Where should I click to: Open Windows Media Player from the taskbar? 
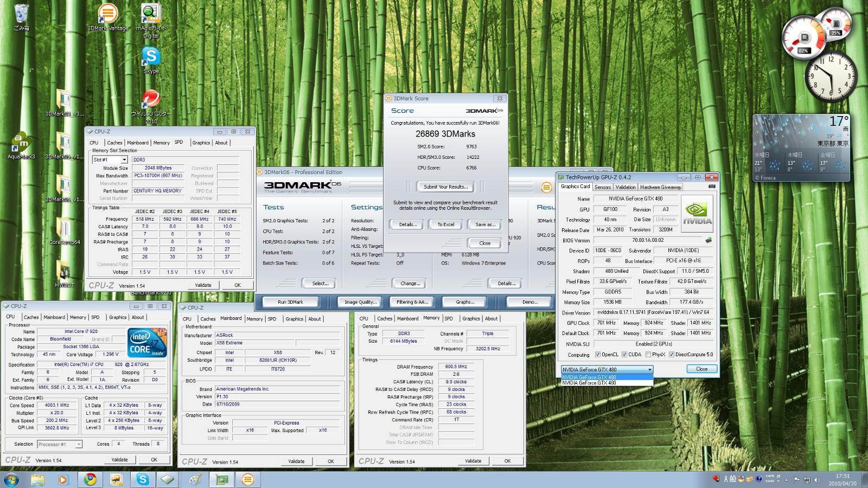coord(63,479)
